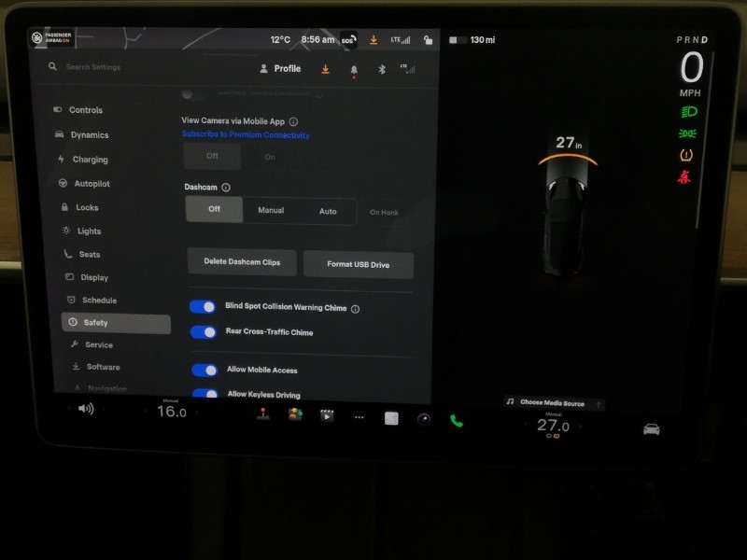The image size is (747, 560).
Task: Open the Charging settings section
Action: 93,160
